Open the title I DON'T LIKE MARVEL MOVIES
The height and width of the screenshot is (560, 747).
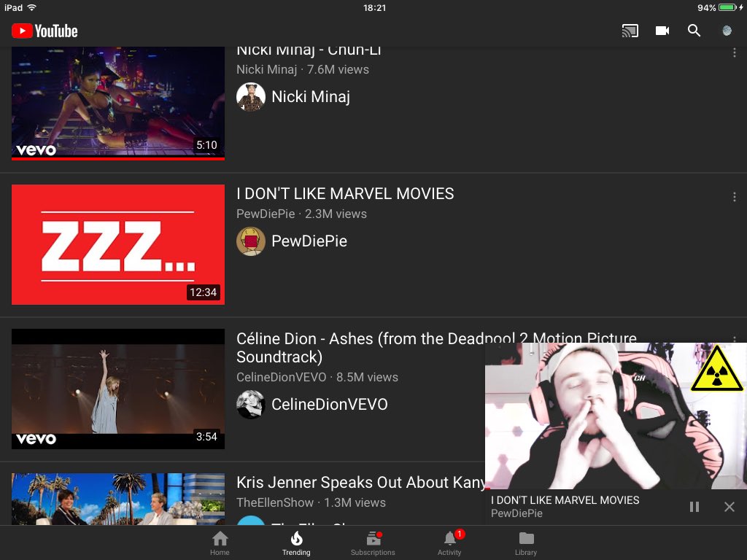(345, 194)
